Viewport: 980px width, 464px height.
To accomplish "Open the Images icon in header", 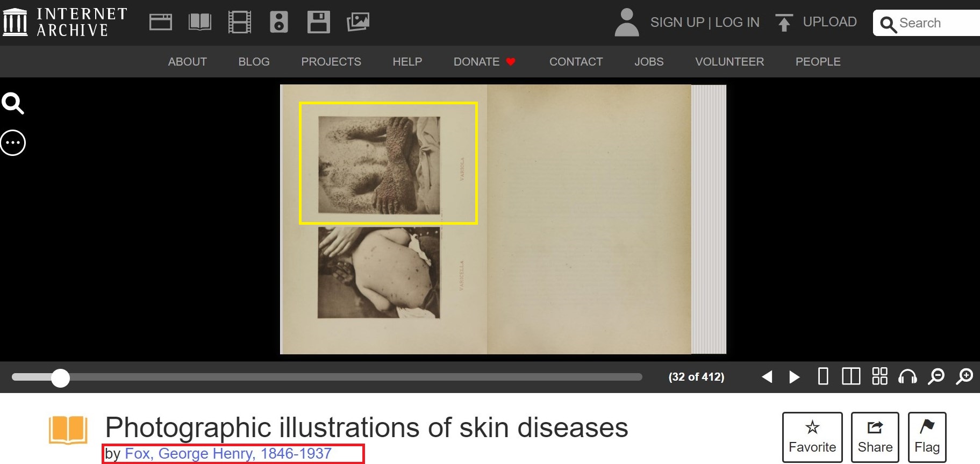I will [x=358, y=22].
